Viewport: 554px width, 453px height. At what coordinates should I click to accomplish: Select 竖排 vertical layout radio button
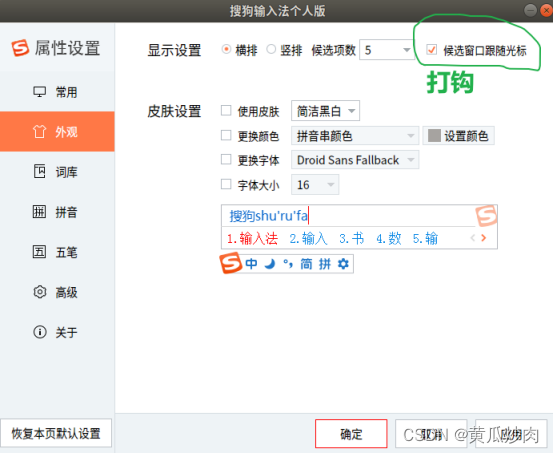coord(271,49)
